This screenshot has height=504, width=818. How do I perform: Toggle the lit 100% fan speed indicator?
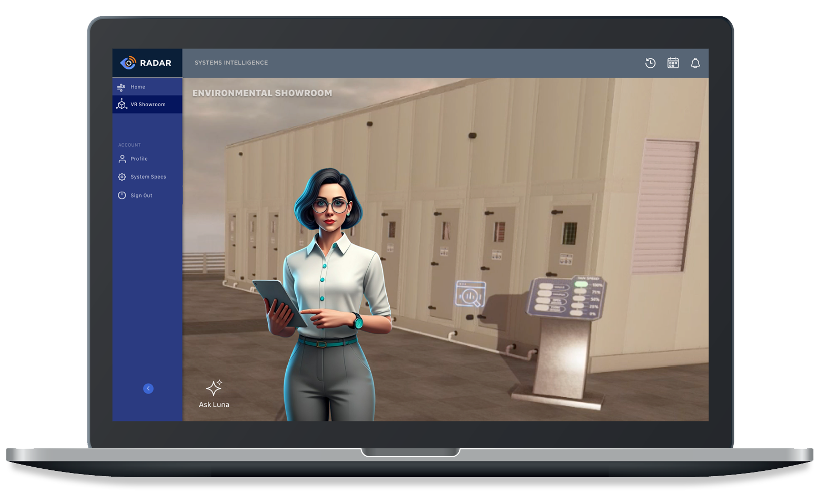point(581,284)
